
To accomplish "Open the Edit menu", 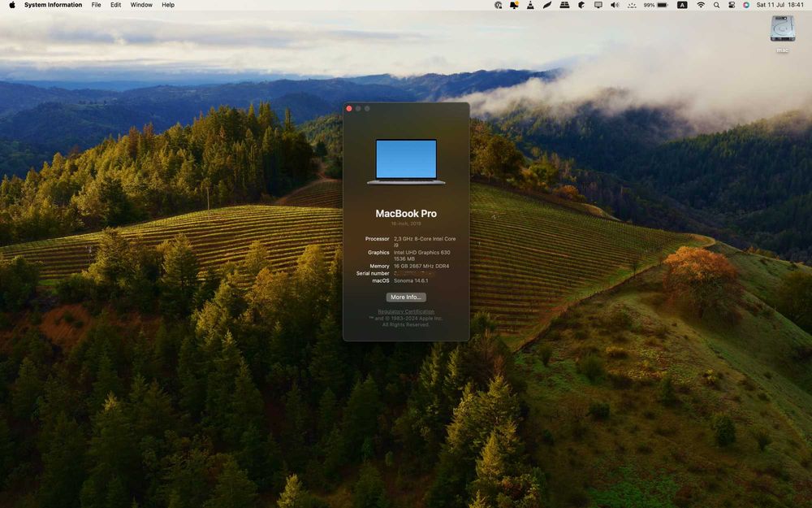I will tap(116, 5).
